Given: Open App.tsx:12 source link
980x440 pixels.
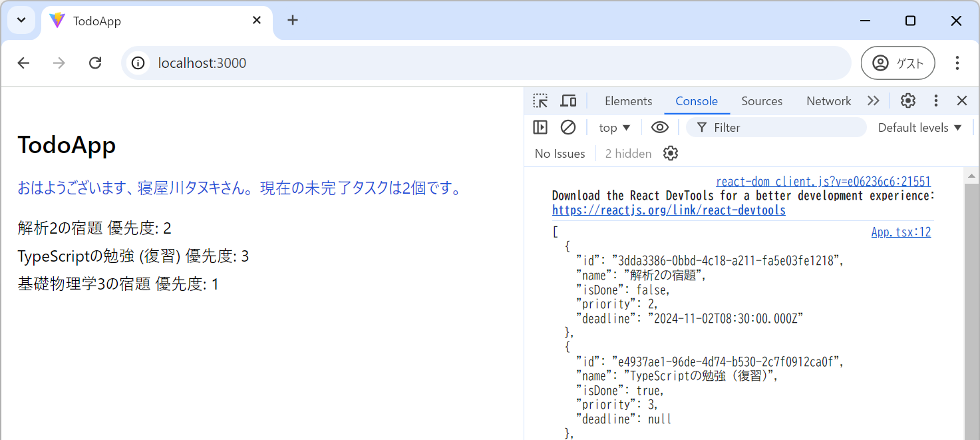Looking at the screenshot, I should click(901, 232).
